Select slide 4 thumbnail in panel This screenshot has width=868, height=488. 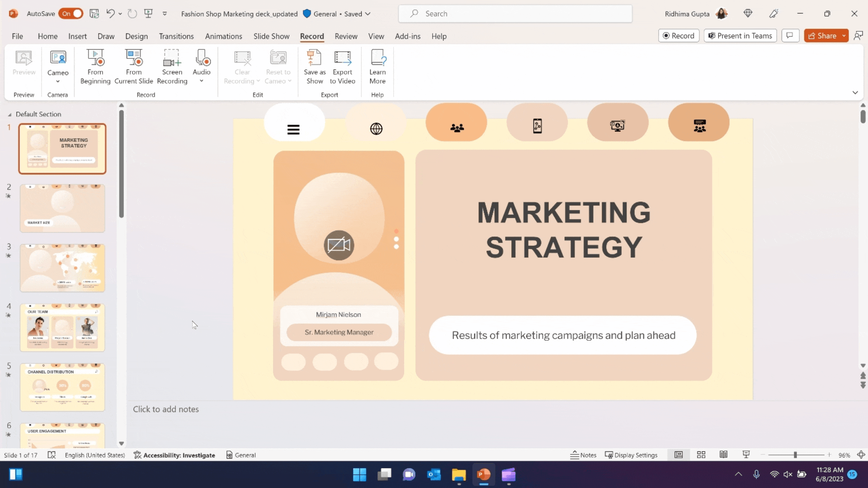point(62,328)
